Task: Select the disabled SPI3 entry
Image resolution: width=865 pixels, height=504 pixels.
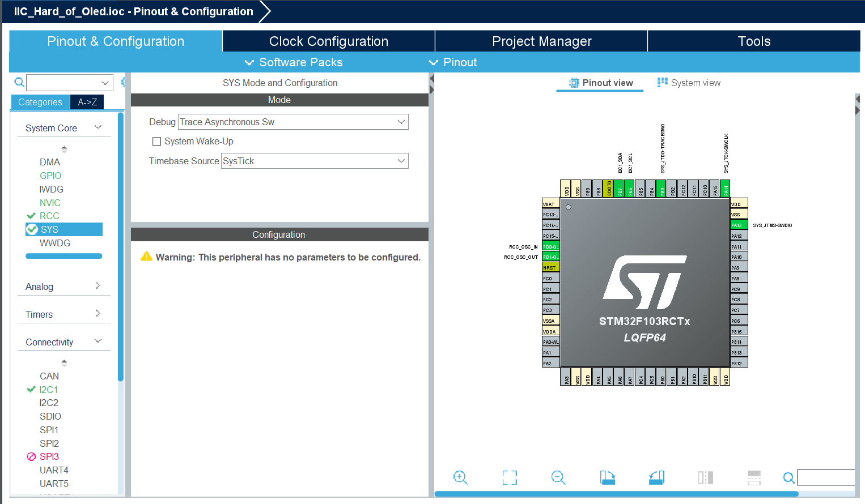Action: pos(49,456)
